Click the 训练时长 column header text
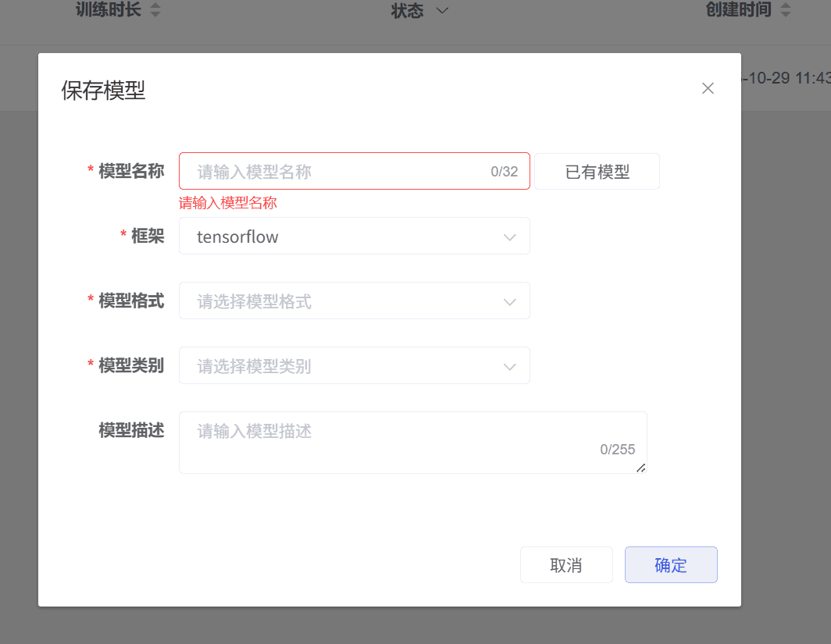The width and height of the screenshot is (831, 644). (x=109, y=10)
